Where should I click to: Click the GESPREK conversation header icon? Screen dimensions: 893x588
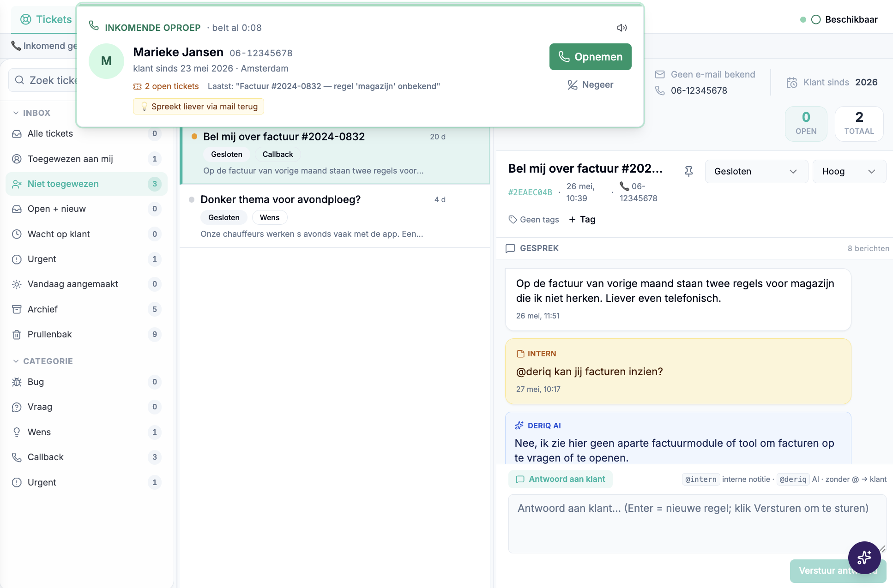[510, 248]
